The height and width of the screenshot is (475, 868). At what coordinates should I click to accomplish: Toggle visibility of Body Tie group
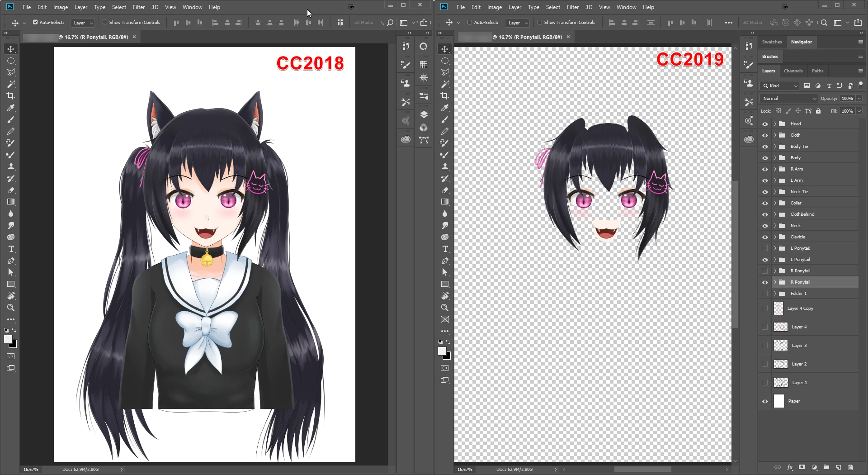point(765,147)
